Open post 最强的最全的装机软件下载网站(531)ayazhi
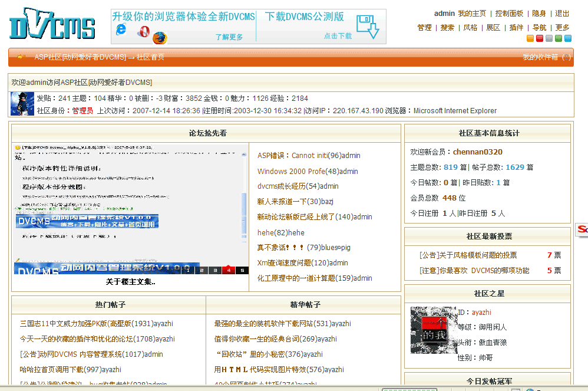The image size is (588, 391). pos(282,323)
